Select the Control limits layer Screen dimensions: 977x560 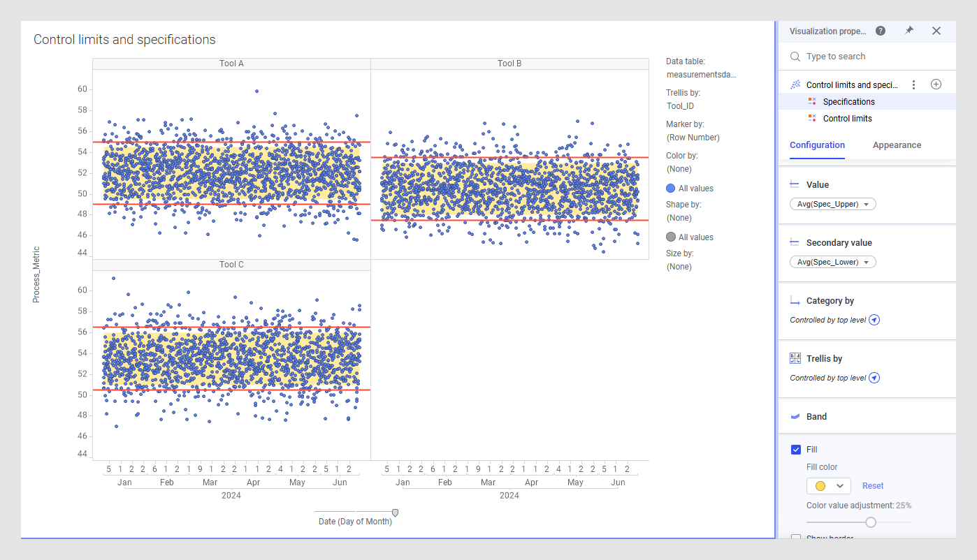[847, 119]
